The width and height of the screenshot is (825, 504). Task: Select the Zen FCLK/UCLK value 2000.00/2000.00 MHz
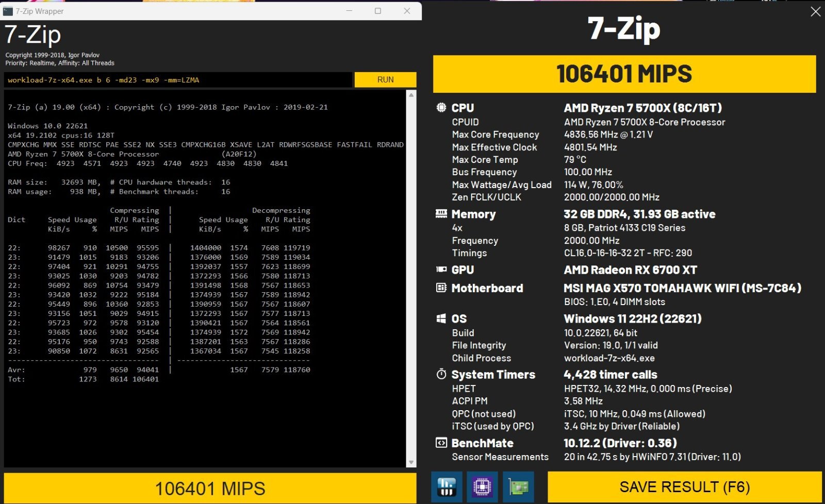tap(612, 197)
